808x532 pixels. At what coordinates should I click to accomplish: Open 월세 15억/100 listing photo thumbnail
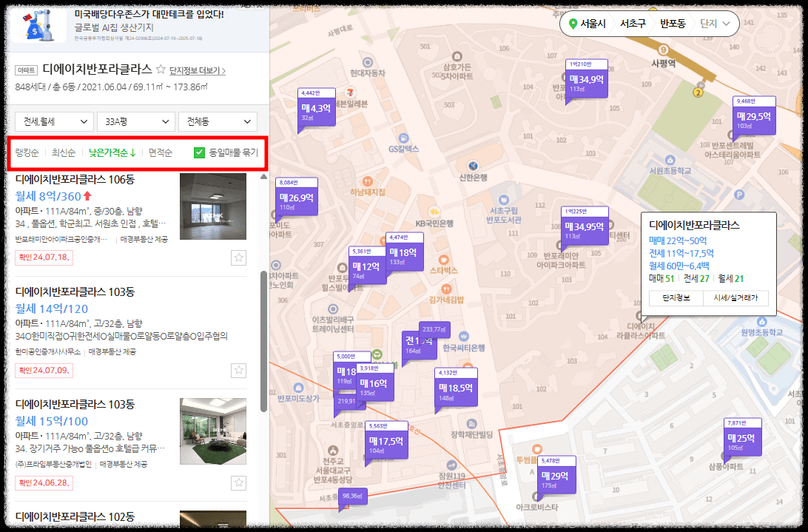pos(213,431)
